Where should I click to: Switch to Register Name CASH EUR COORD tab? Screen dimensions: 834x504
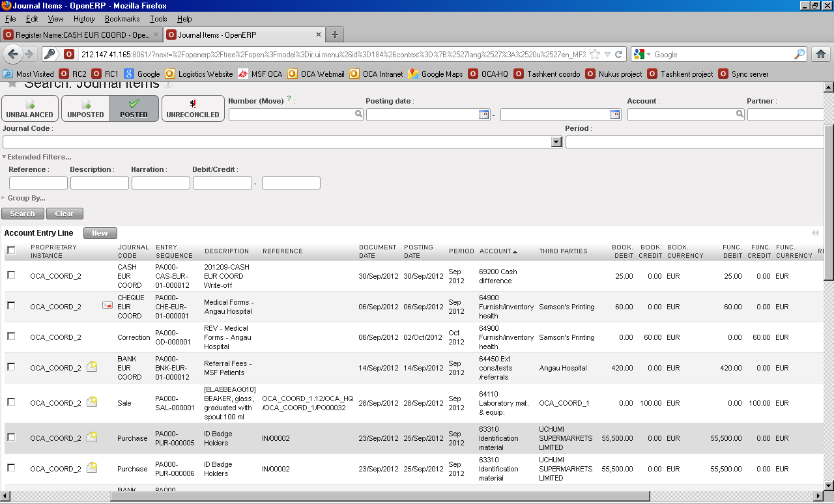point(80,35)
